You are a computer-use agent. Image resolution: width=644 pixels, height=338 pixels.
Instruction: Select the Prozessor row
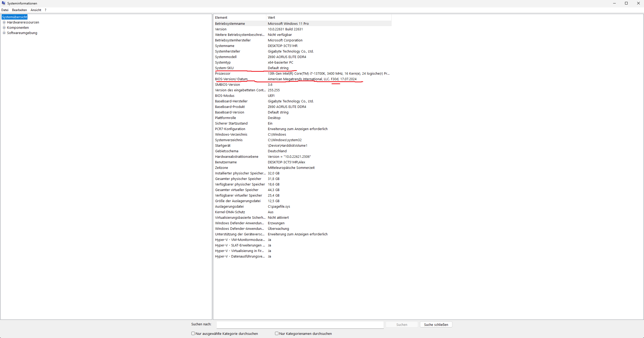pyautogui.click(x=222, y=74)
